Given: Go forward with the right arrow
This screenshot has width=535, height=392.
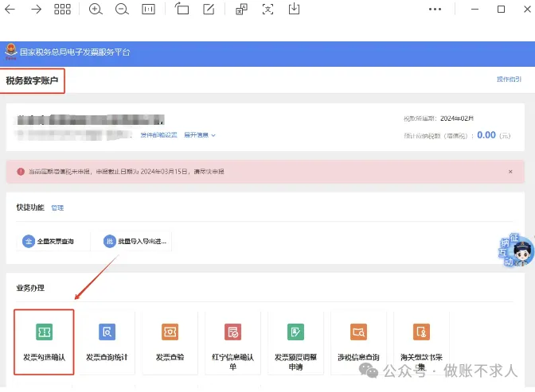Looking at the screenshot, I should click(x=36, y=10).
